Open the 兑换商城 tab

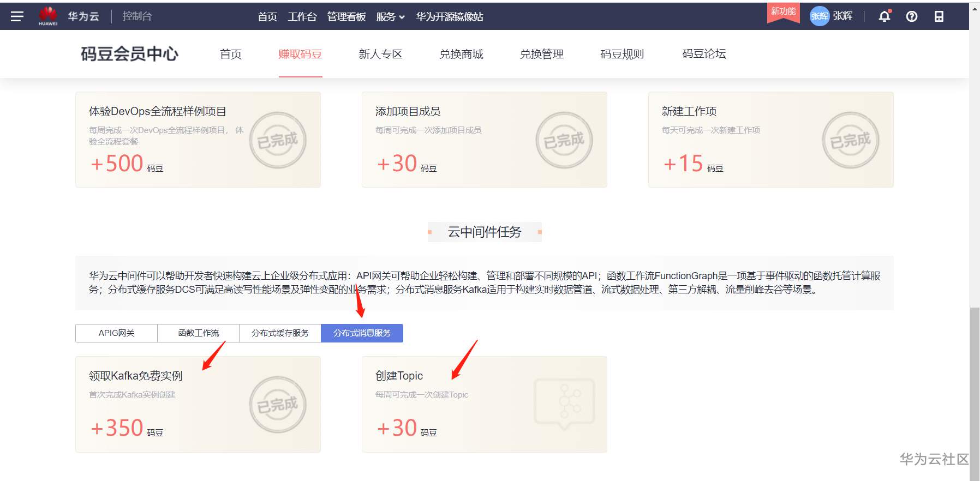click(461, 54)
